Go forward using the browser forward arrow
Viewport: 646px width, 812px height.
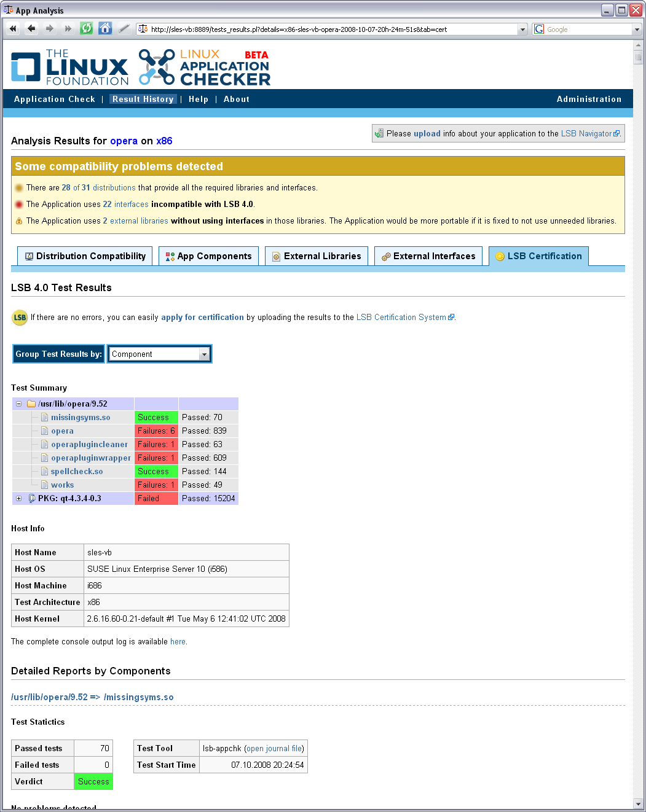coord(50,29)
